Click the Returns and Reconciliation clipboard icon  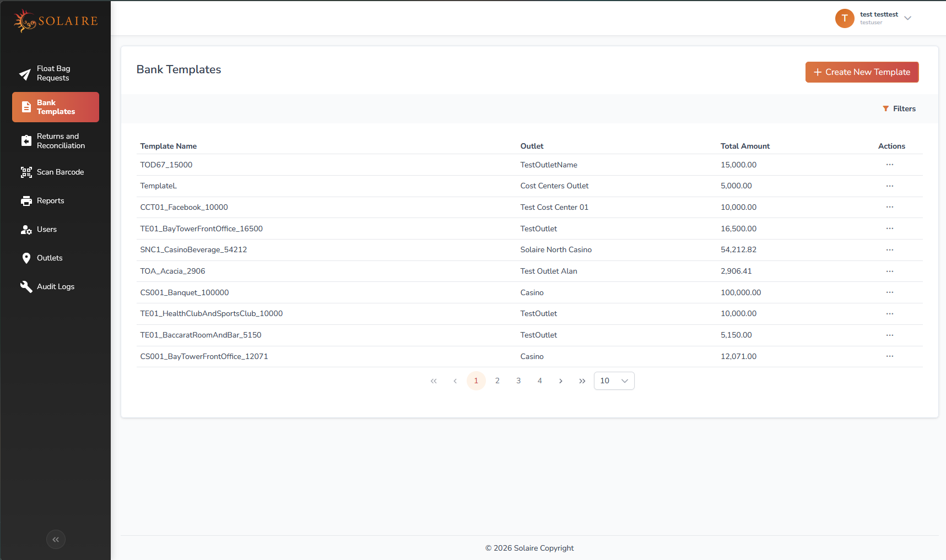(26, 141)
